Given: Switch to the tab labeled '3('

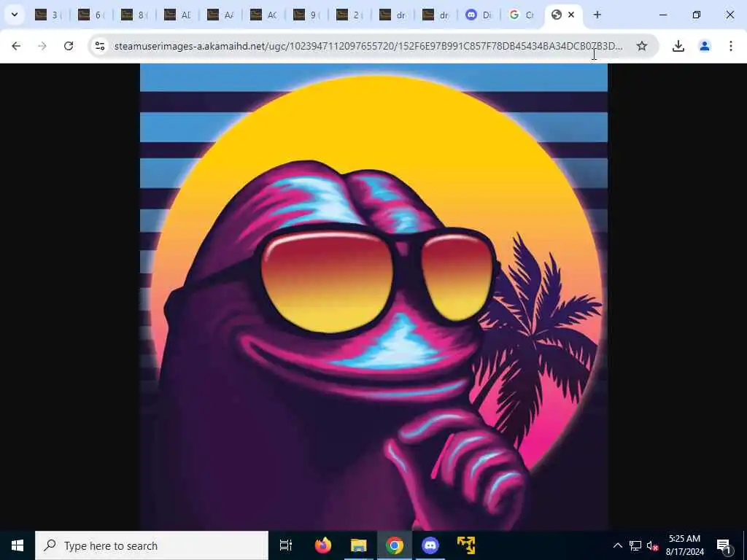Looking at the screenshot, I should click(x=48, y=15).
